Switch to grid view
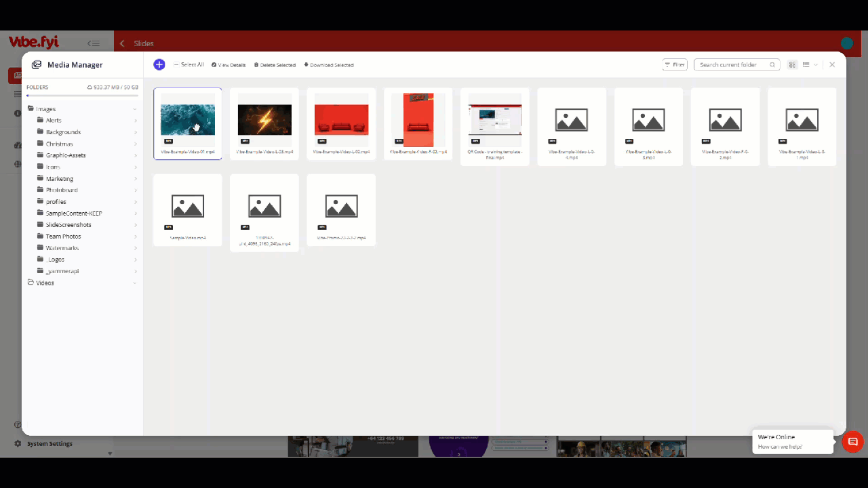868x488 pixels. tap(792, 65)
